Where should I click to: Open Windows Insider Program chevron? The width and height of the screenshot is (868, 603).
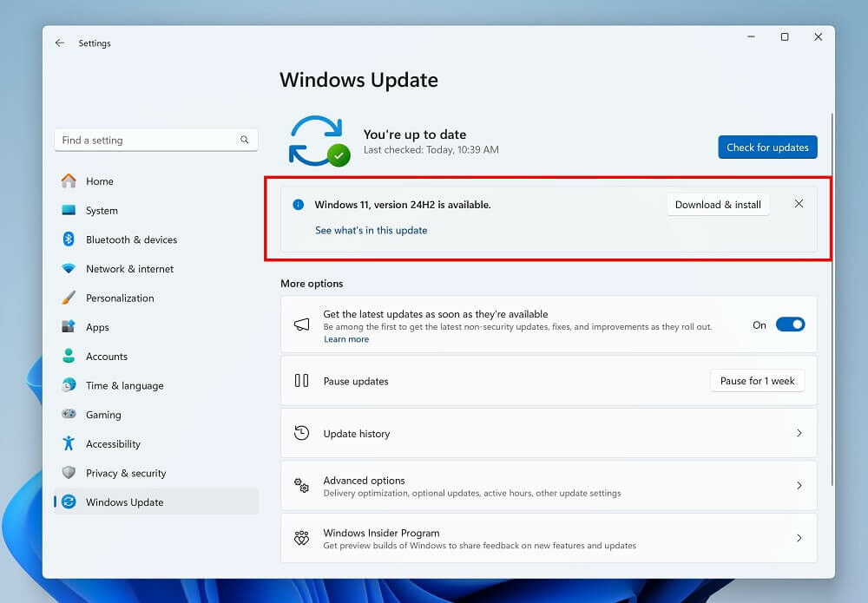pyautogui.click(x=799, y=538)
